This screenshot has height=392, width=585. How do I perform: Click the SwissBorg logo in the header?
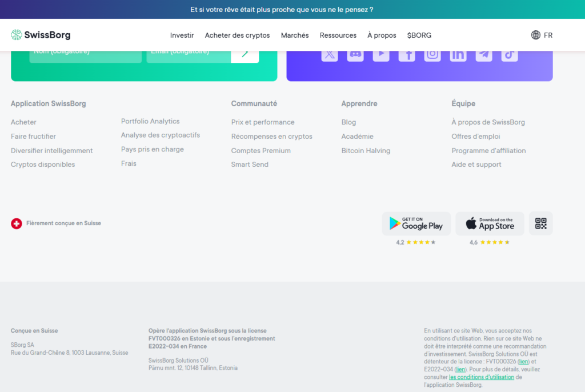point(41,35)
